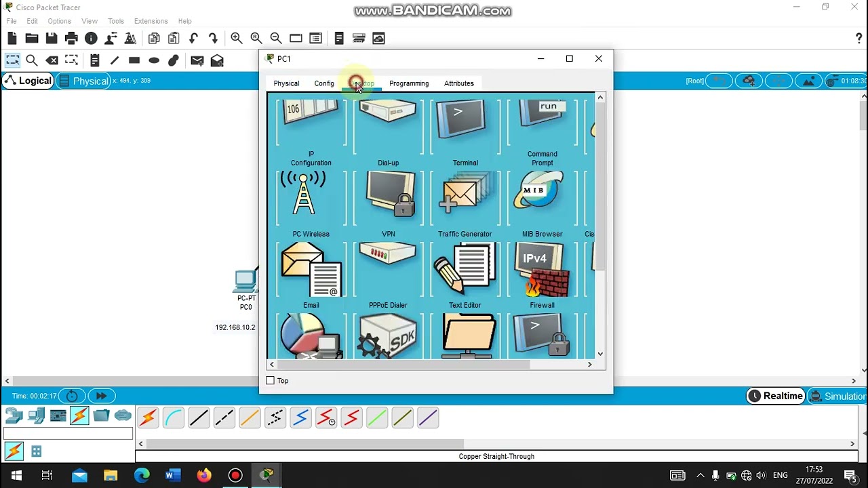Screen dimensions: 868x488
Task: Switch to Logical workspace view
Action: 28,81
